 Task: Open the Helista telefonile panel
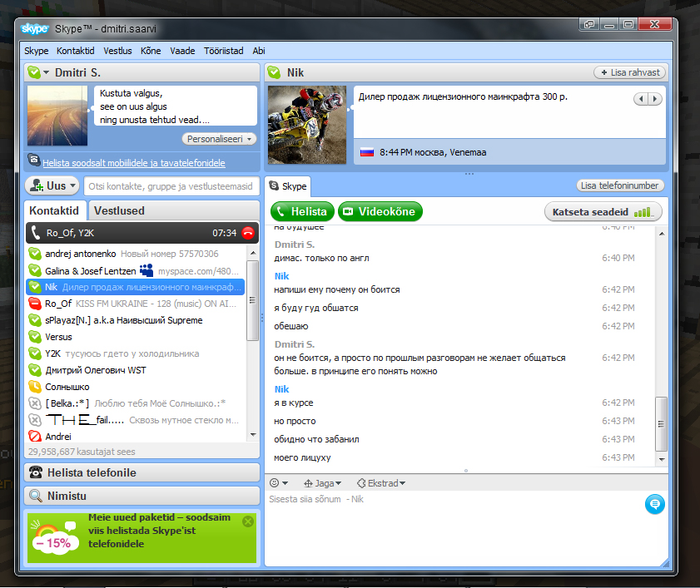142,472
